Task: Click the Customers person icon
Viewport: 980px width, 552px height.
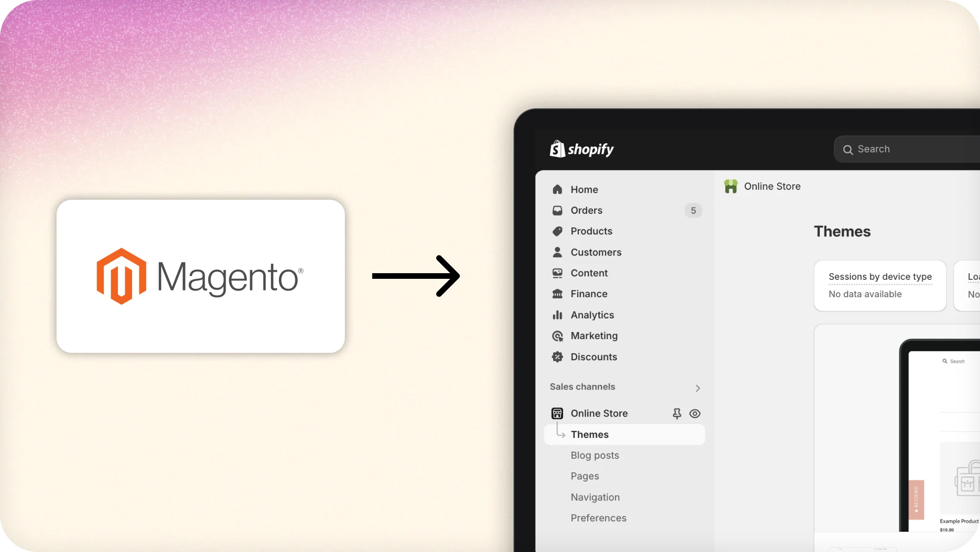Action: pyautogui.click(x=557, y=252)
